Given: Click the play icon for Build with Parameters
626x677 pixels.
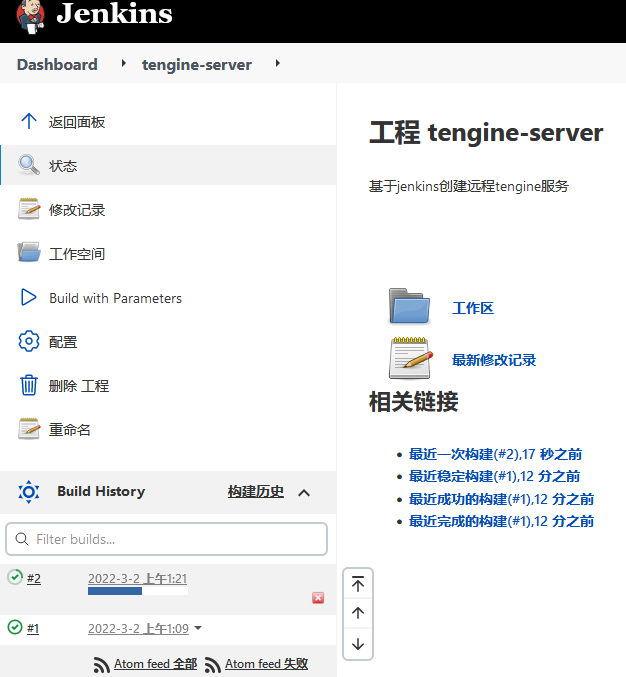Looking at the screenshot, I should pos(28,297).
